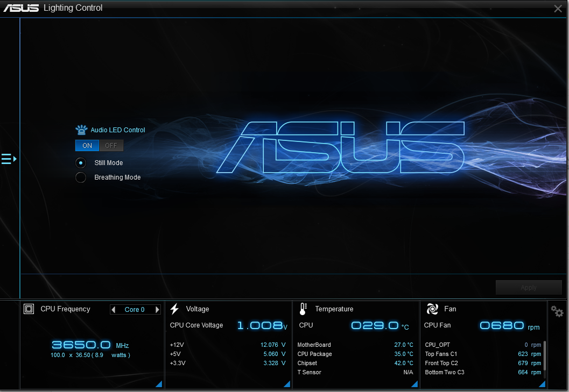Click the Lighting Control title text
Image resolution: width=569 pixels, height=392 pixels.
coord(73,8)
